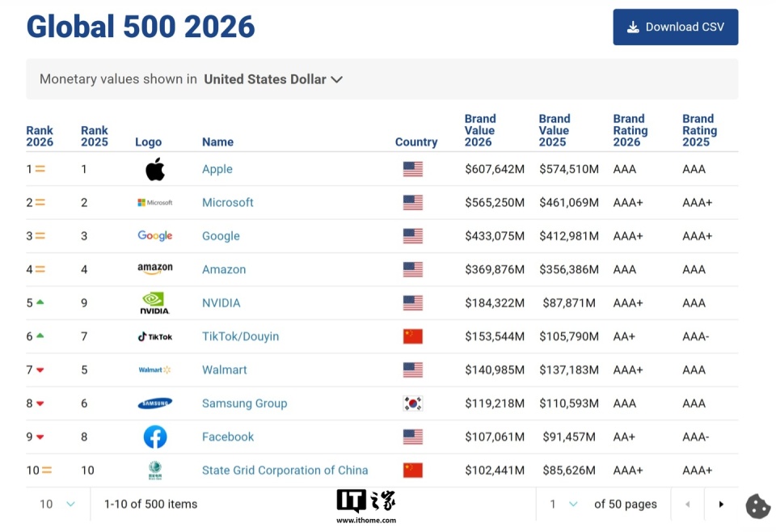The width and height of the screenshot is (776, 532).
Task: Click the South Korea flag icon
Action: [x=413, y=403]
